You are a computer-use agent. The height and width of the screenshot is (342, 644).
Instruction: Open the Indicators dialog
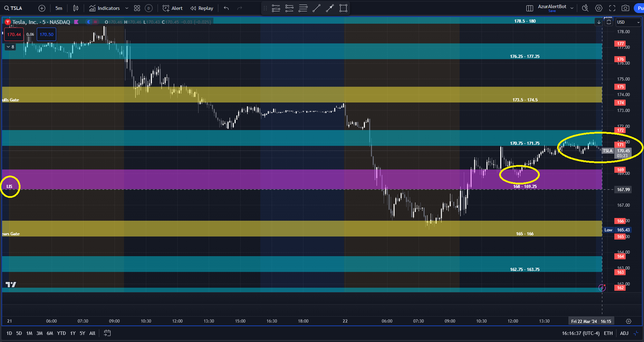[104, 8]
